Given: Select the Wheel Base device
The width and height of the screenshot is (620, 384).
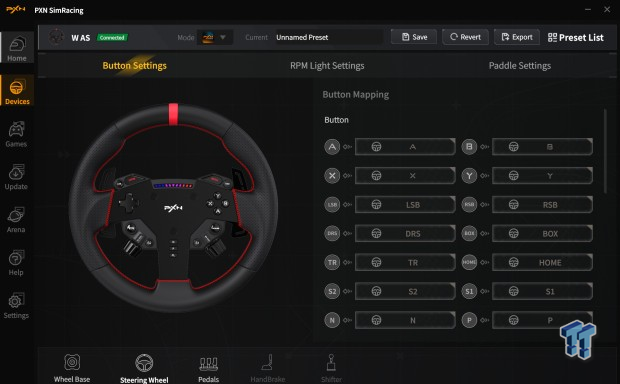Looking at the screenshot, I should (x=72, y=368).
